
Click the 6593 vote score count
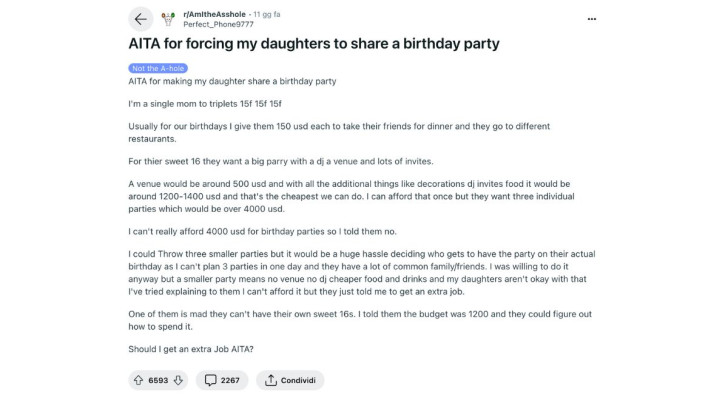158,380
